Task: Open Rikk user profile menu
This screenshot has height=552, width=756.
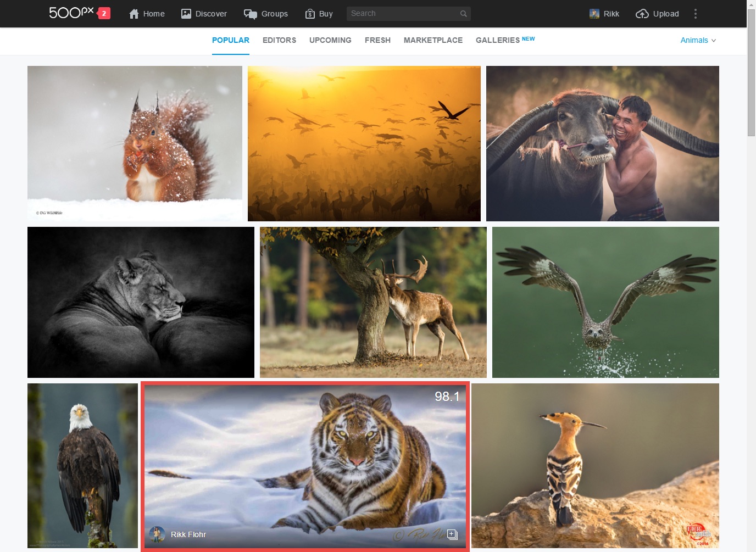Action: 604,14
